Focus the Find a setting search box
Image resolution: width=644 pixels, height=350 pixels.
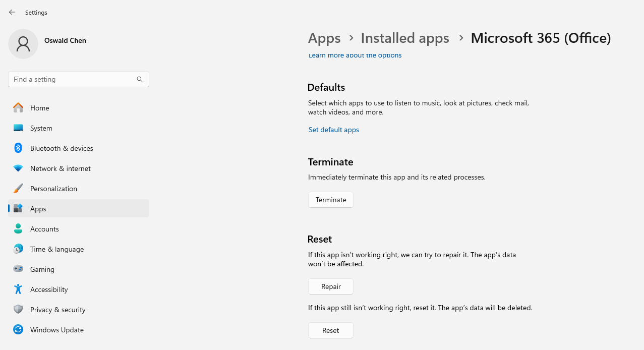[x=79, y=79]
